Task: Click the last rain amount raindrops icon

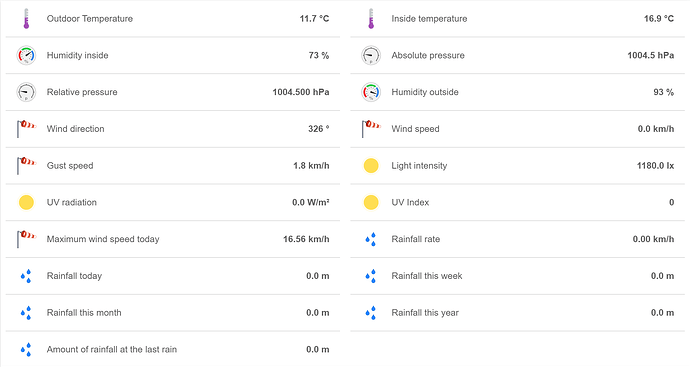Action: (26, 349)
